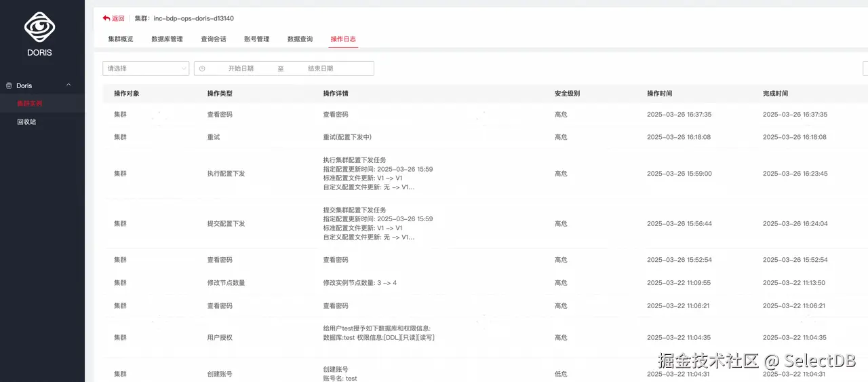Screen dimensions: 868x382
Task: Click the cluster name inc-bdp-ops-doris-d13140
Action: tap(193, 18)
